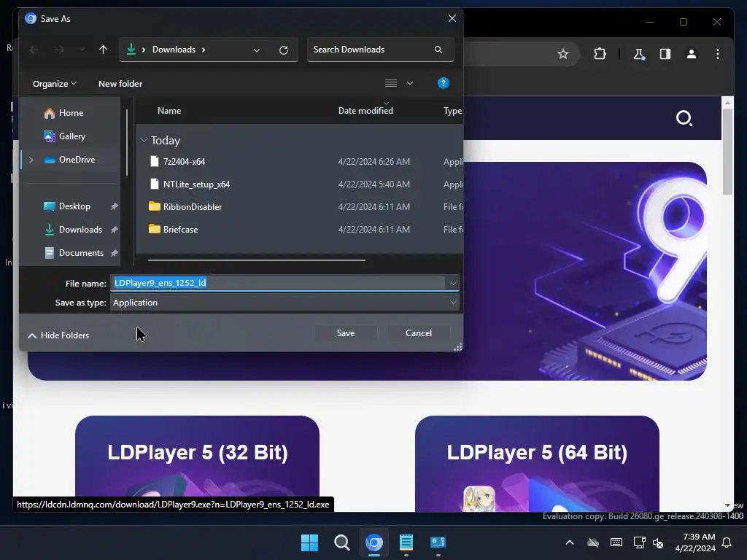The height and width of the screenshot is (560, 747).
Task: Open taskbar Search
Action: tap(341, 542)
